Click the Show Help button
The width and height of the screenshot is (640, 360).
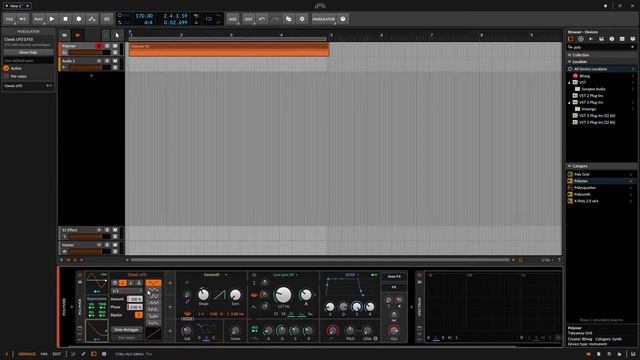click(x=28, y=52)
